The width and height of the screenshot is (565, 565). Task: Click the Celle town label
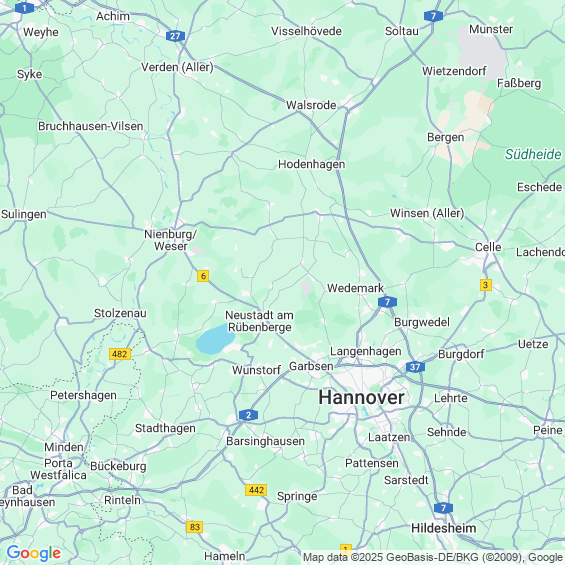tap(488, 247)
